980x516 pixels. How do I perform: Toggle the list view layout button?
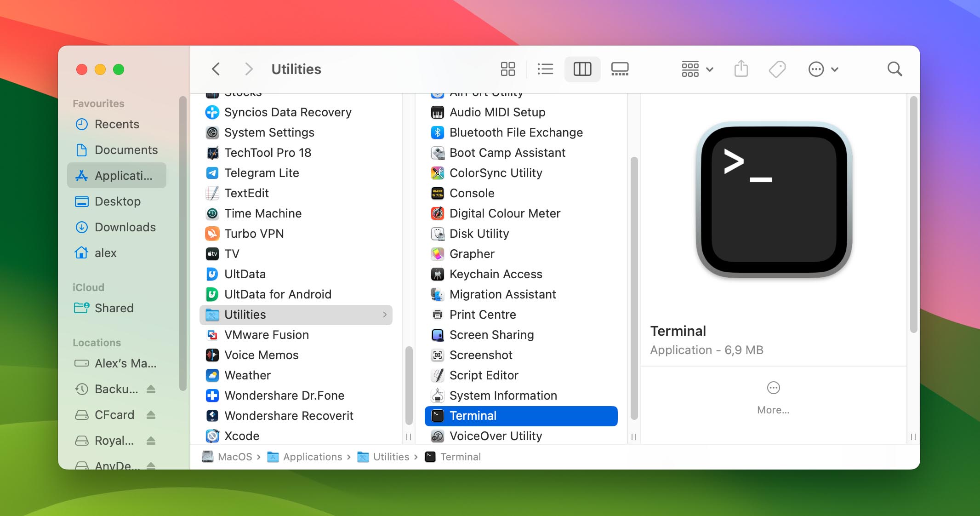click(544, 69)
